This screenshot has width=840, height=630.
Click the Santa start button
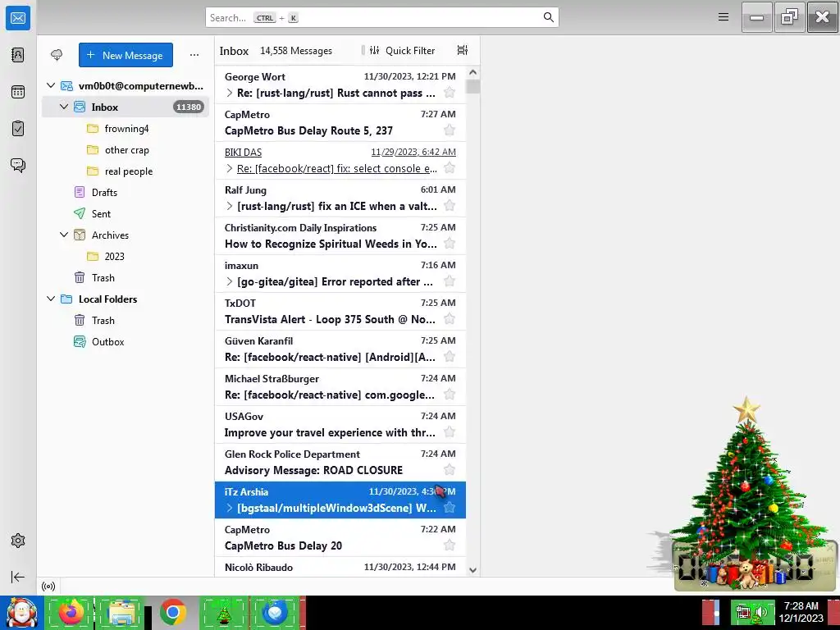tap(21, 612)
